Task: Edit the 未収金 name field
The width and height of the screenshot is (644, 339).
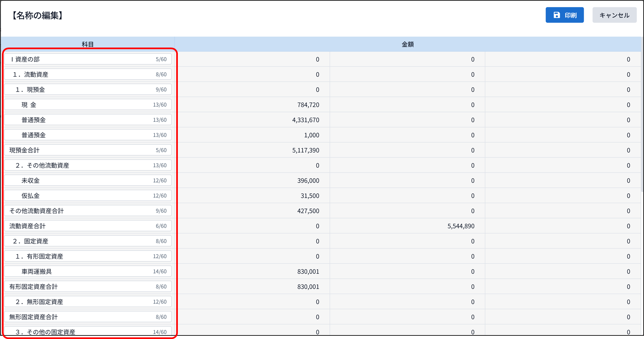Action: (x=88, y=180)
